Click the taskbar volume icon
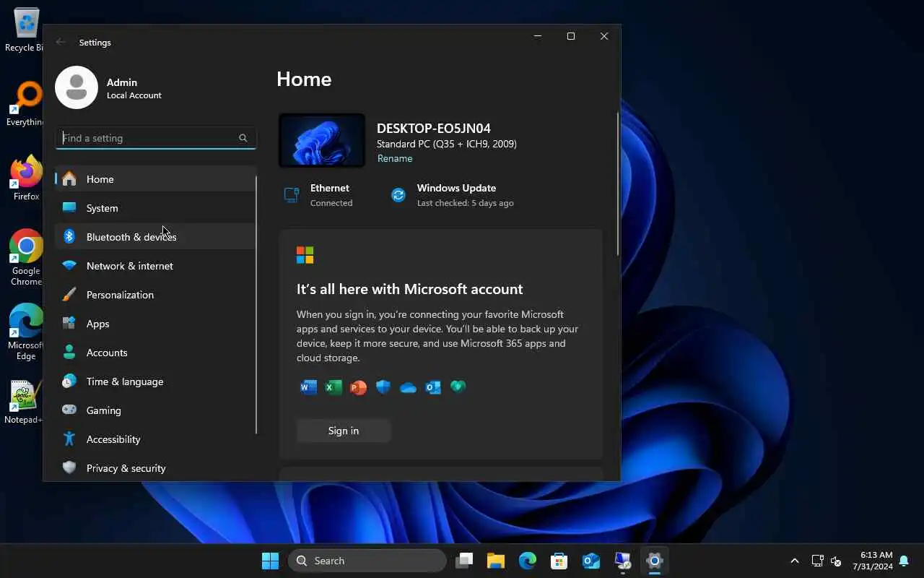 (x=836, y=561)
